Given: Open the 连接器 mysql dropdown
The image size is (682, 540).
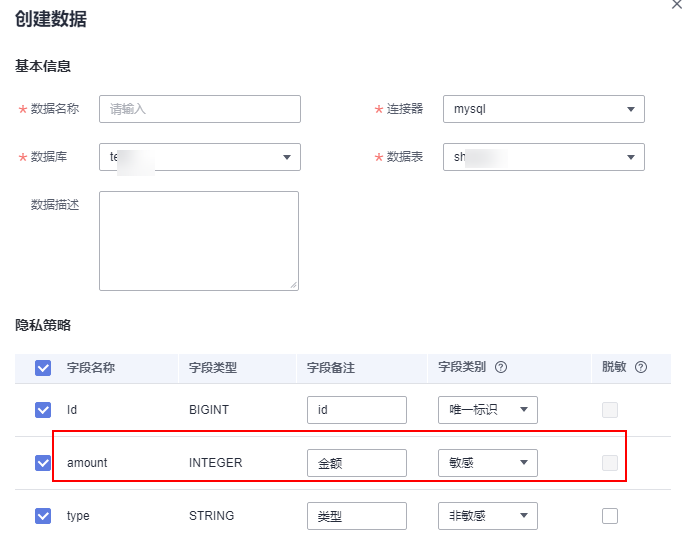Looking at the screenshot, I should tap(543, 109).
